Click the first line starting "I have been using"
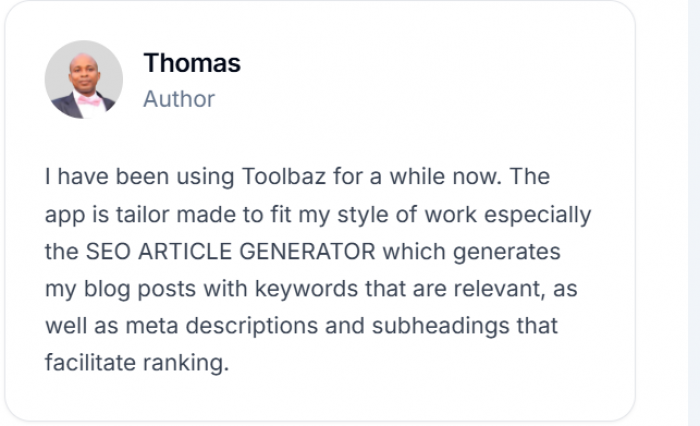This screenshot has height=426, width=700. click(297, 178)
